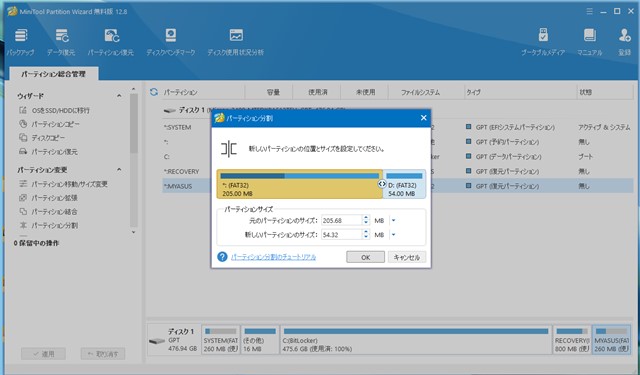Select (その他) 16 MB block in disk map
This screenshot has height=375, width=640.
260,340
